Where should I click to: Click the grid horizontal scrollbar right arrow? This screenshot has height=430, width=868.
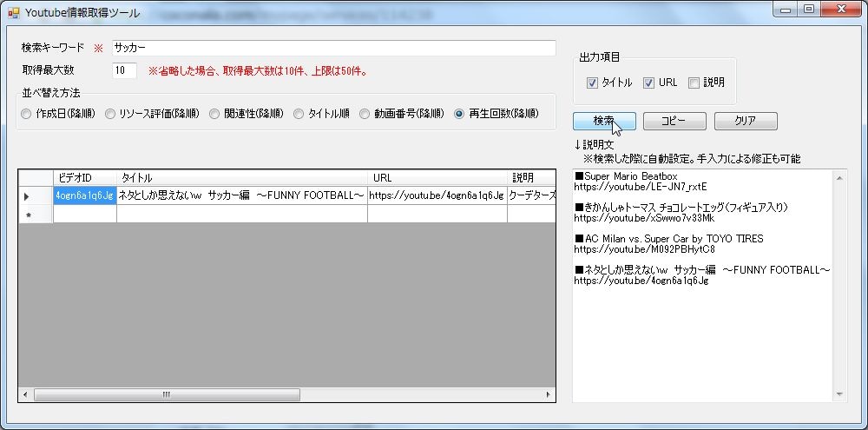[548, 394]
